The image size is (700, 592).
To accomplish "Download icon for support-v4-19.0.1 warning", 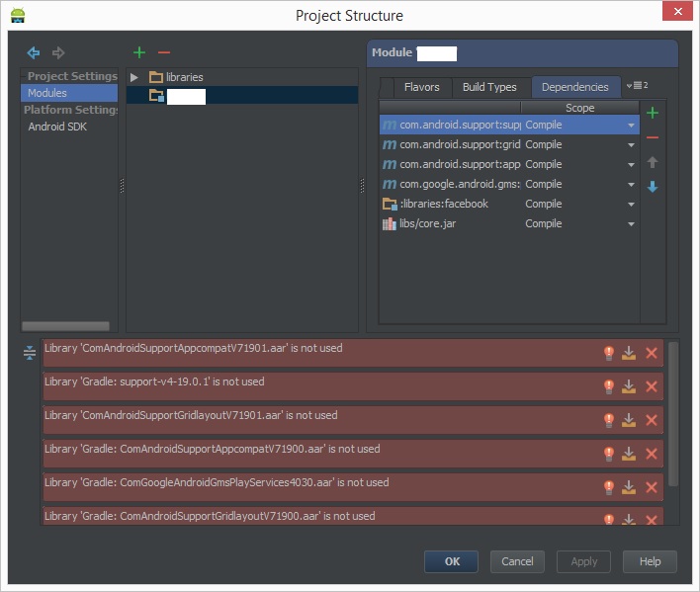I will (x=629, y=386).
